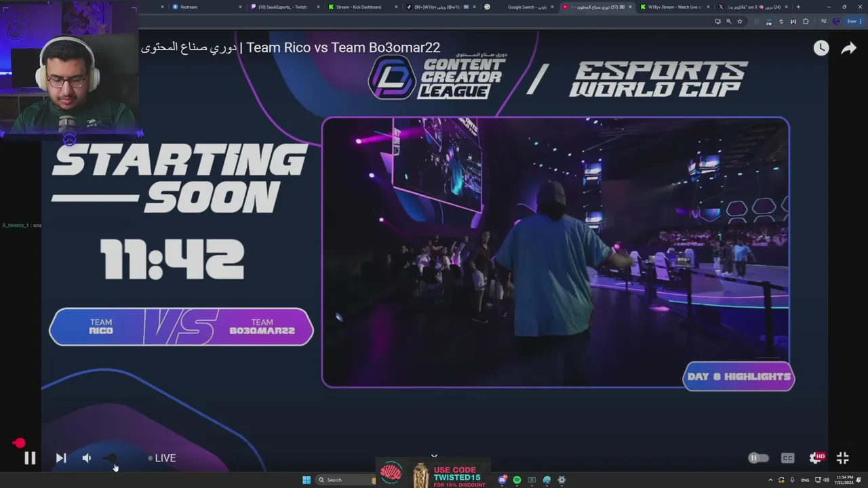Open Spotify from the taskbar
This screenshot has height=488, width=868.
[x=517, y=480]
